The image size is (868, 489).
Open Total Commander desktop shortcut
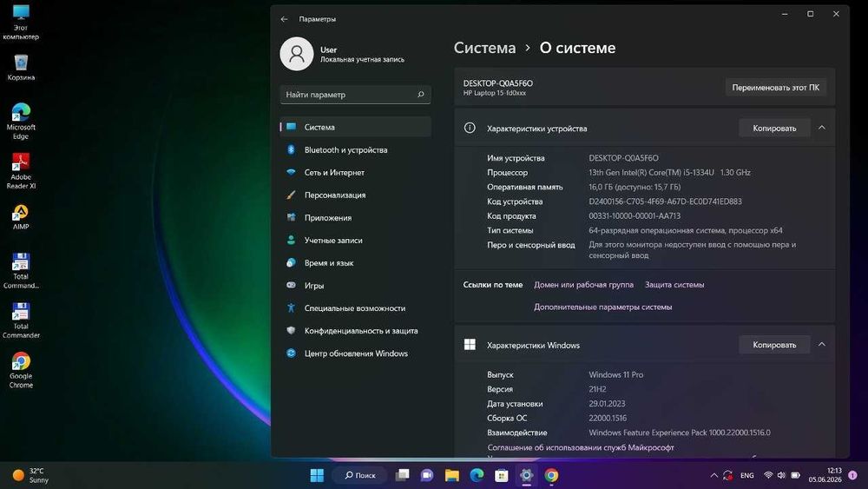coord(21,320)
